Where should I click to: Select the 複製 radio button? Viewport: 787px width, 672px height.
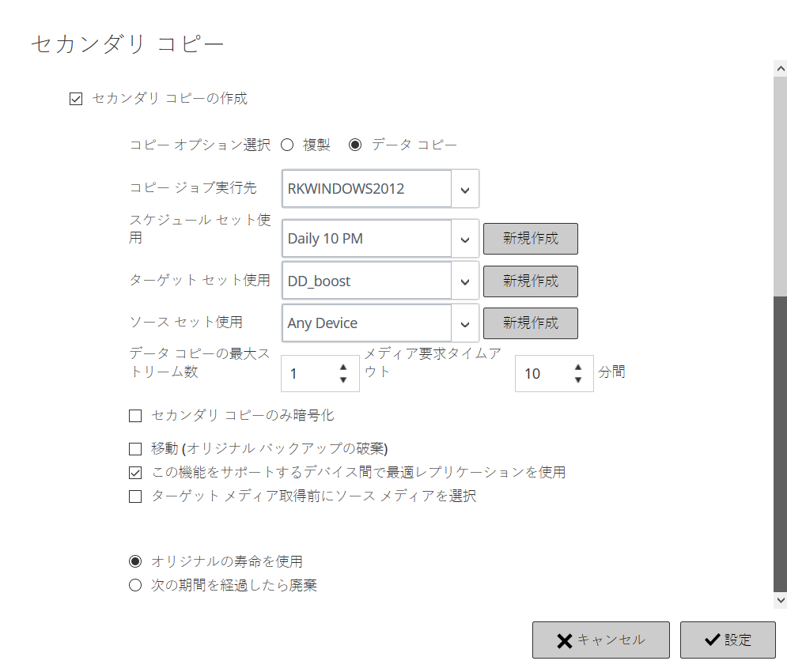coord(288,145)
